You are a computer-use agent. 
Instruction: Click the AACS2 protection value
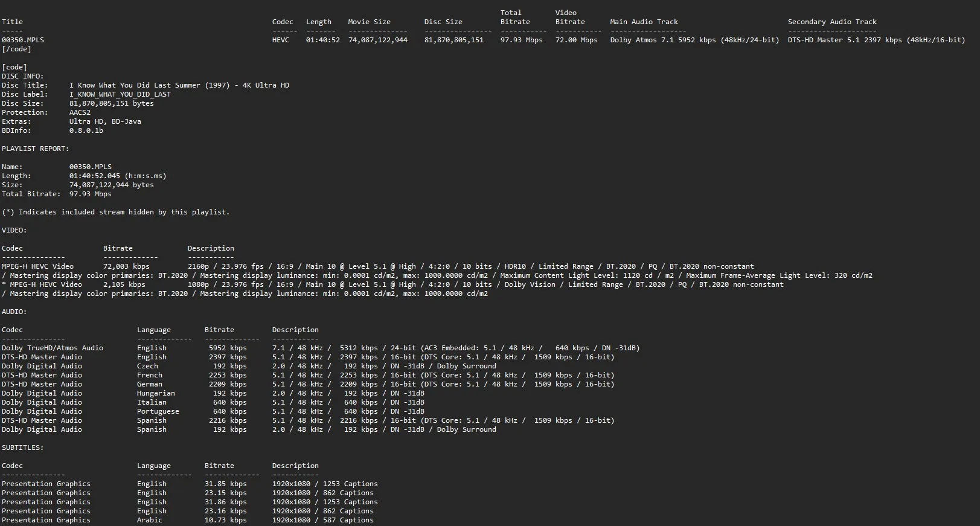pyautogui.click(x=80, y=112)
